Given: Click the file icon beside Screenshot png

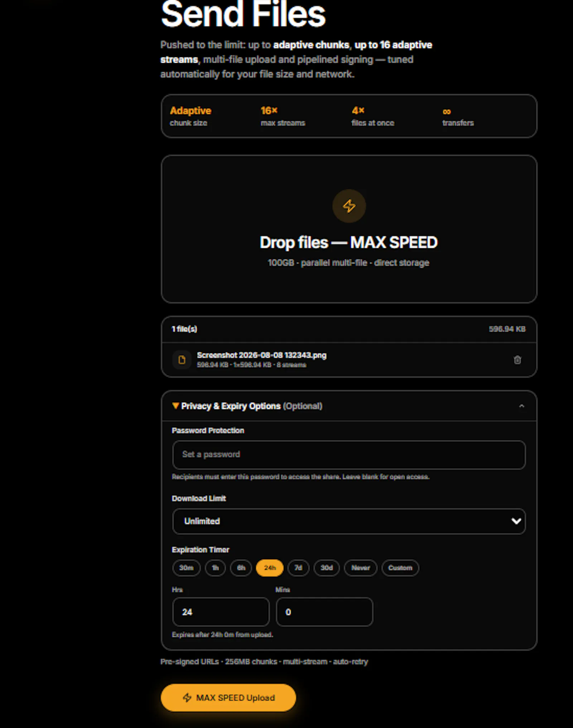Looking at the screenshot, I should [x=182, y=360].
